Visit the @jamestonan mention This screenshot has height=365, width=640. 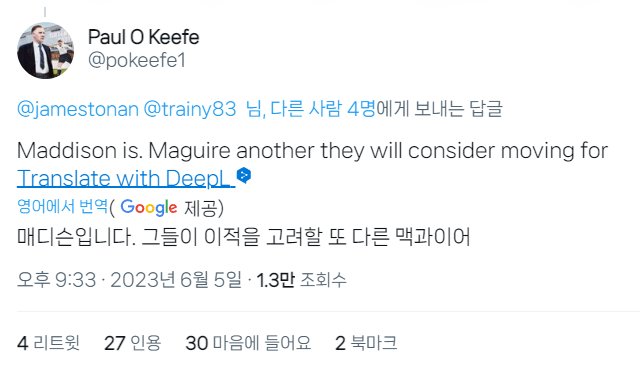[78, 109]
